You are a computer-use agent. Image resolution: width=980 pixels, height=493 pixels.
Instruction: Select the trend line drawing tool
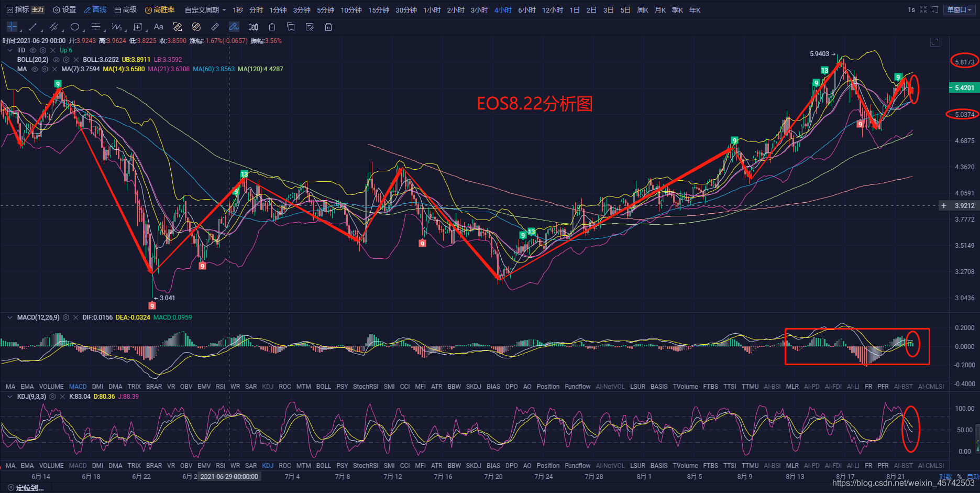coord(32,27)
